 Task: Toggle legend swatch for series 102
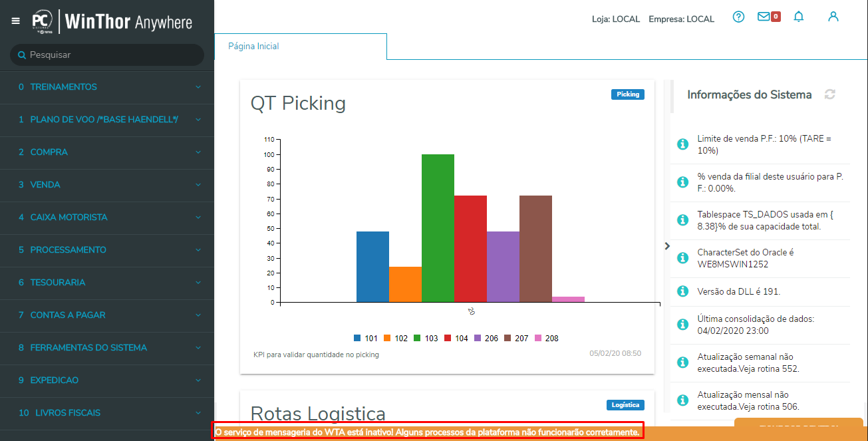387,339
